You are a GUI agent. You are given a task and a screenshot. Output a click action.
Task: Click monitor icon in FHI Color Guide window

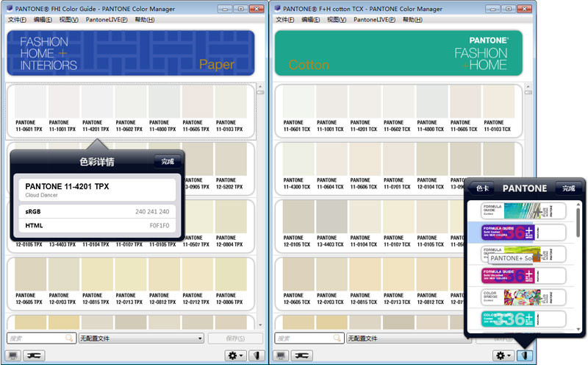[x=13, y=355]
